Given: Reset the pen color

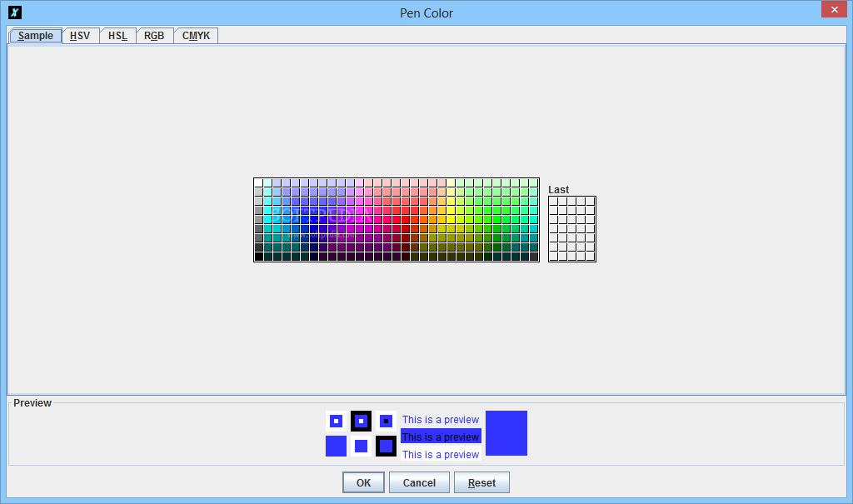Looking at the screenshot, I should point(481,483).
